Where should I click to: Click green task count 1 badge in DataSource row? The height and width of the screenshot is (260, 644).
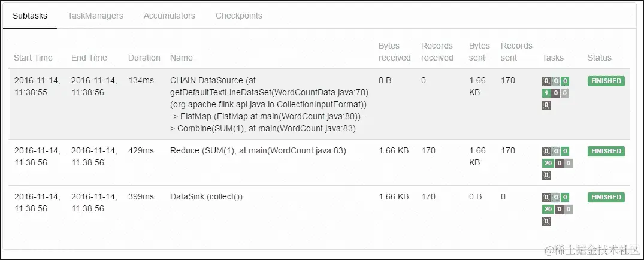(546, 93)
